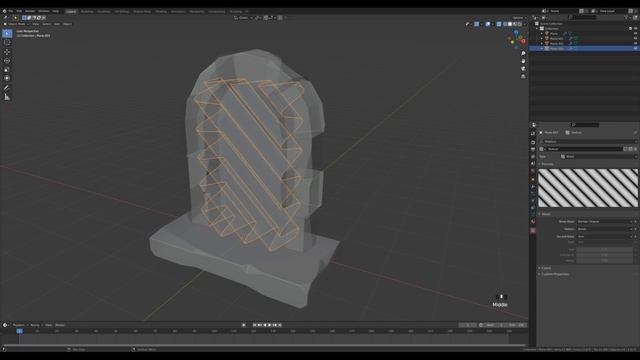Select the Rotate tool
The image size is (640, 360).
pyautogui.click(x=7, y=61)
